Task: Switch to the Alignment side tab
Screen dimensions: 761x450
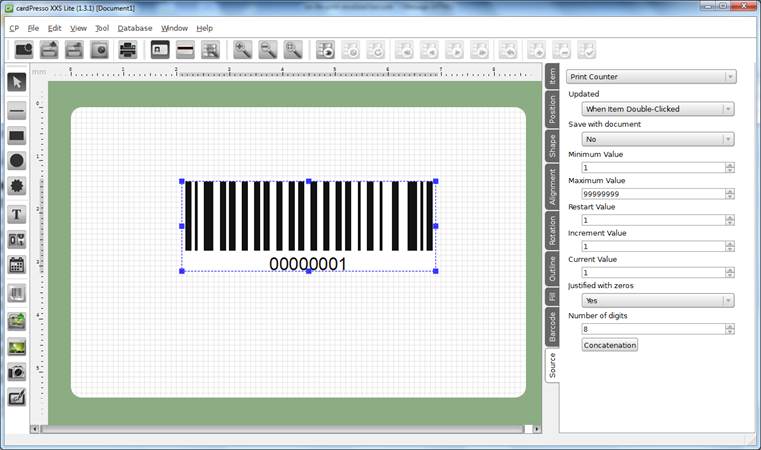Action: (x=552, y=187)
